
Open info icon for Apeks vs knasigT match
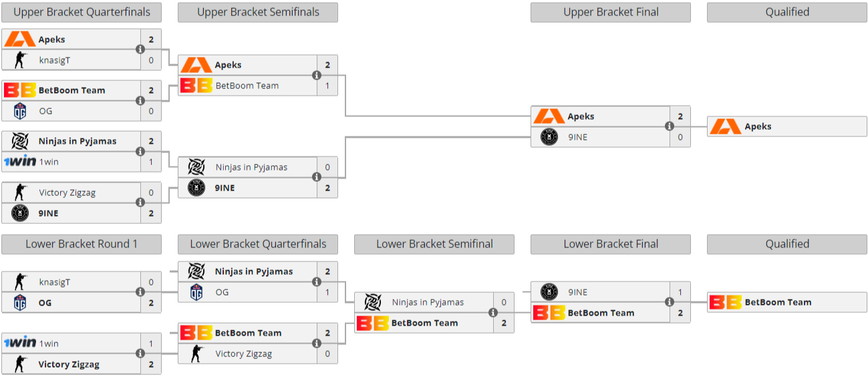point(140,49)
